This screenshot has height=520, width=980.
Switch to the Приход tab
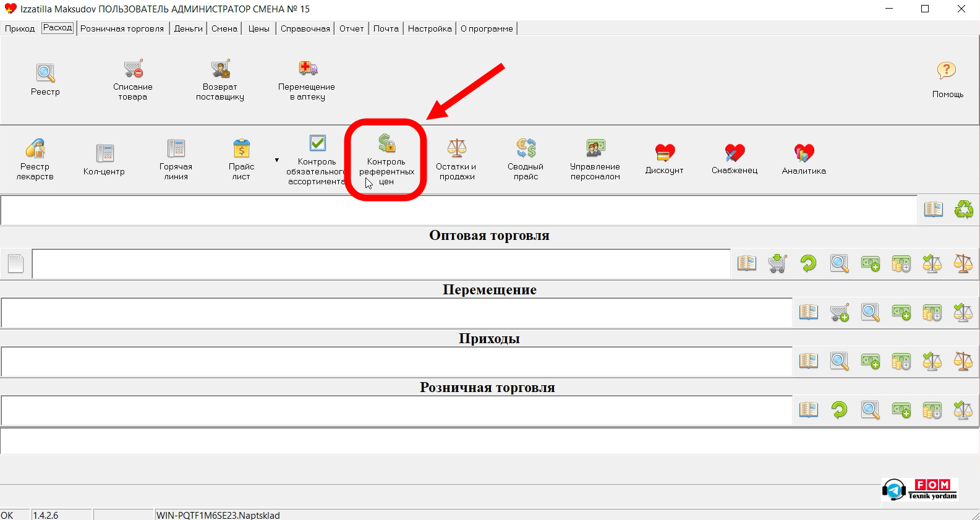(x=20, y=28)
